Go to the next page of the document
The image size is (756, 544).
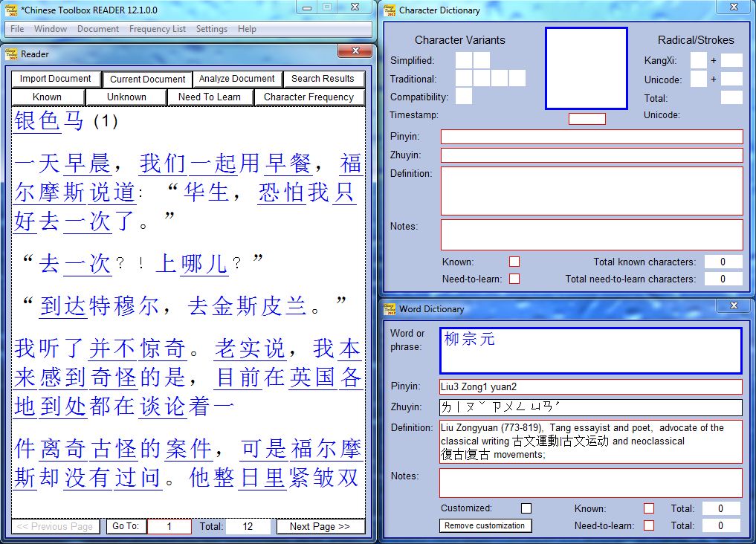click(320, 526)
